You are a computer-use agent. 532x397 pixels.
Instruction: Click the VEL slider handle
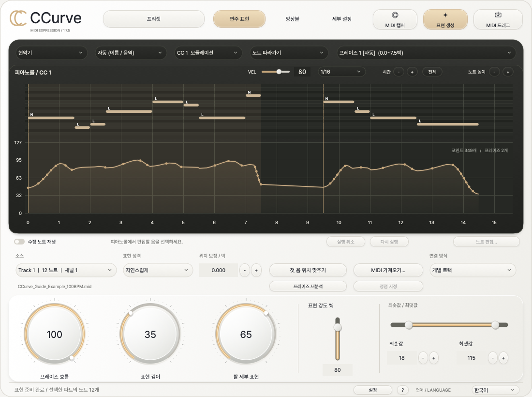coord(279,72)
